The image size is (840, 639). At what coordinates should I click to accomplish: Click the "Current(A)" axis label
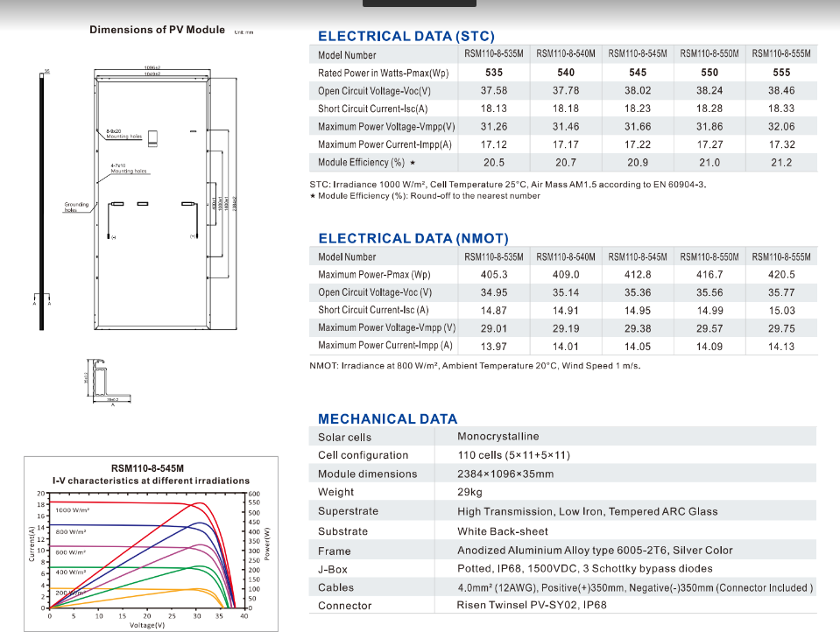click(x=32, y=544)
